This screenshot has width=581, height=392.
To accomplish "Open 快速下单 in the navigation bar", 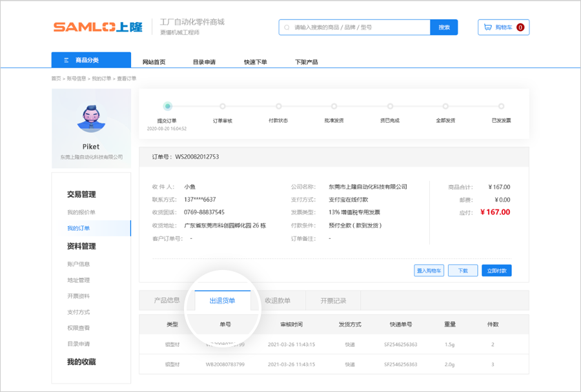I will coord(255,62).
